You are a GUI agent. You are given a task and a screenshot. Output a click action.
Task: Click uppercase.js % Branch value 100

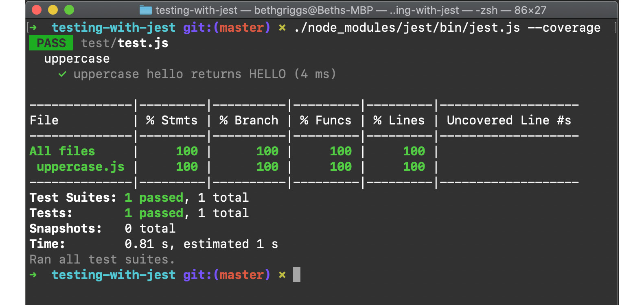(x=267, y=167)
